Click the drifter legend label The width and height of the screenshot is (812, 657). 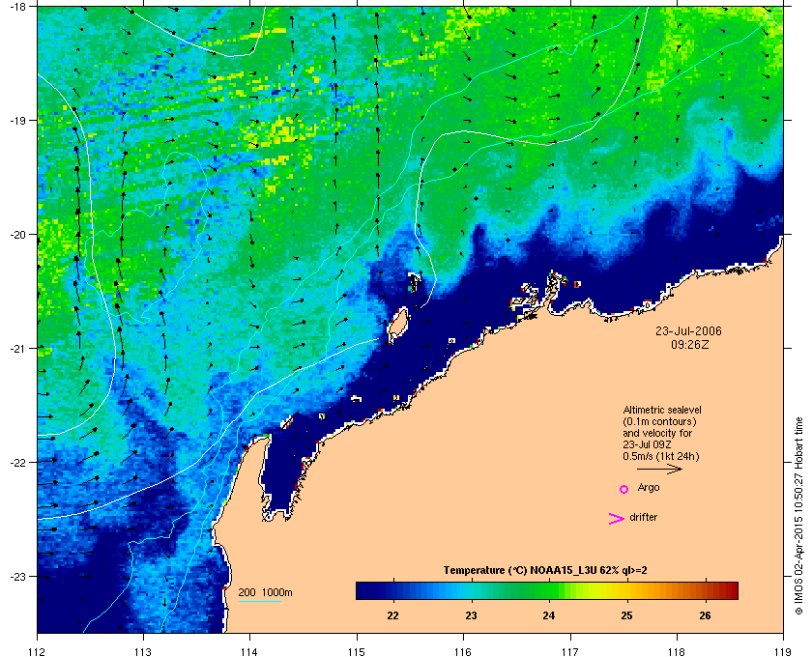tap(643, 517)
